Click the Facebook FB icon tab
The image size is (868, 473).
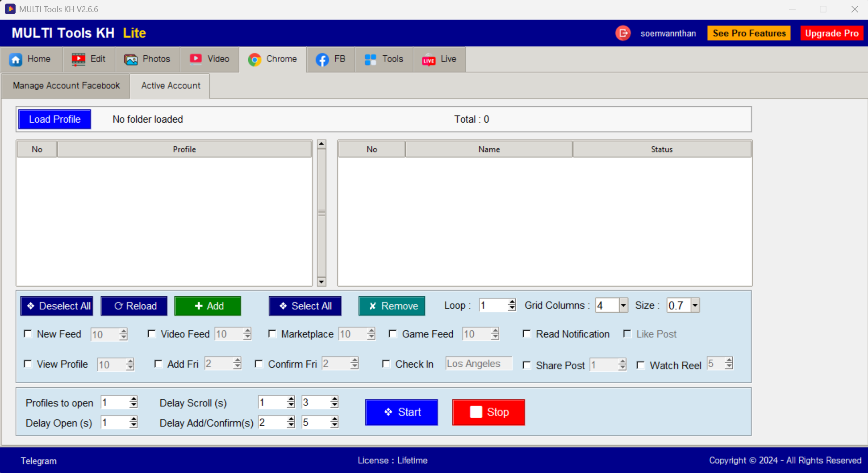pyautogui.click(x=322, y=59)
